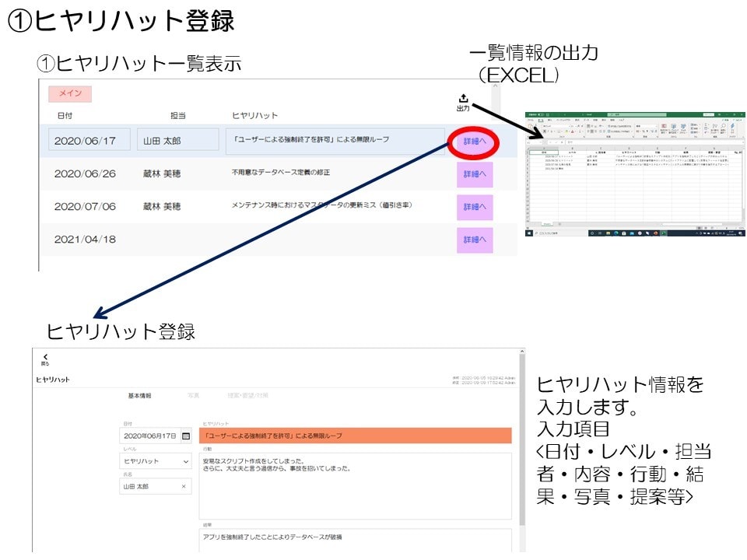Switch to the 基本情報 tab

[139, 396]
